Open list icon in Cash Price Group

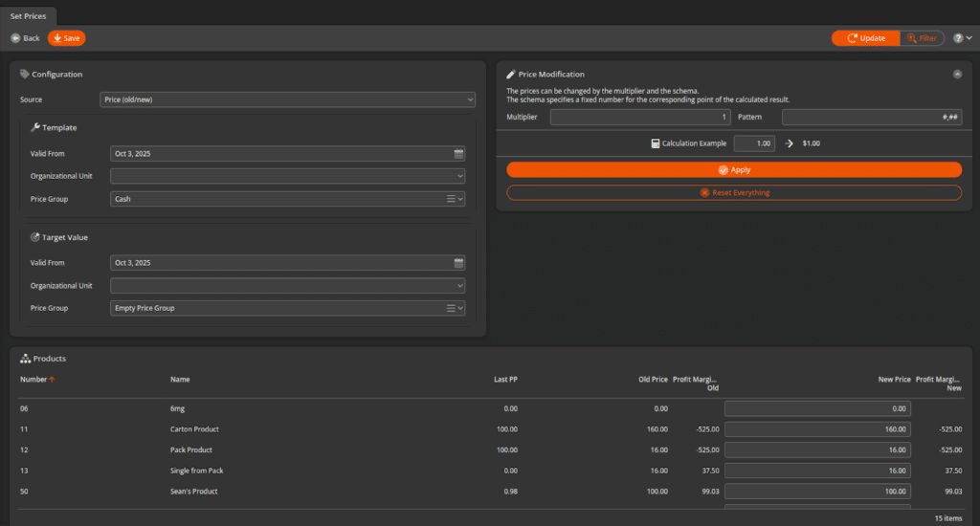451,199
